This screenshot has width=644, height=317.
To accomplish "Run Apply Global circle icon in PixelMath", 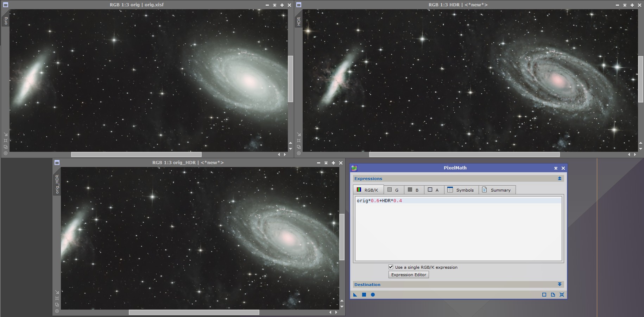I will click(373, 295).
